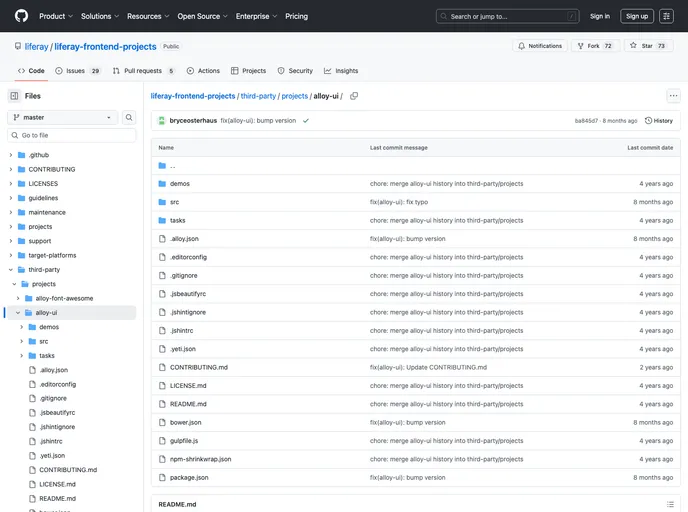Expand the .github folder chevron
Screen dimensions: 688x512
pos(11,155)
